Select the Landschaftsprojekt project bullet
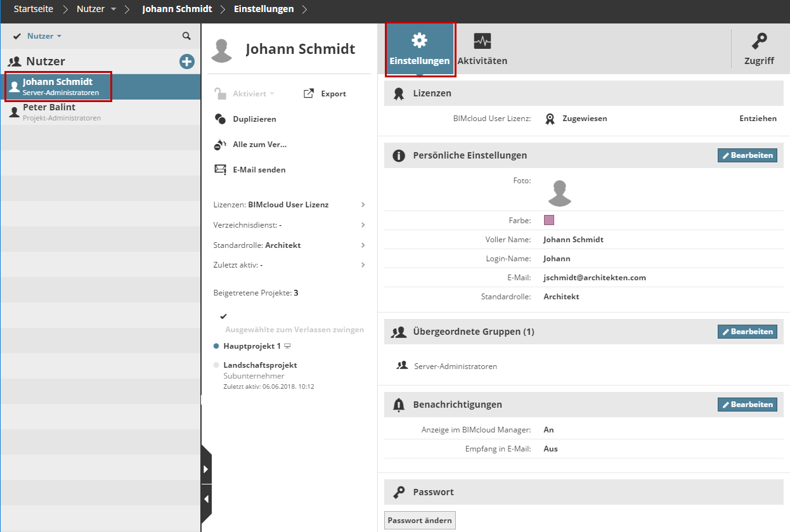 tap(216, 365)
